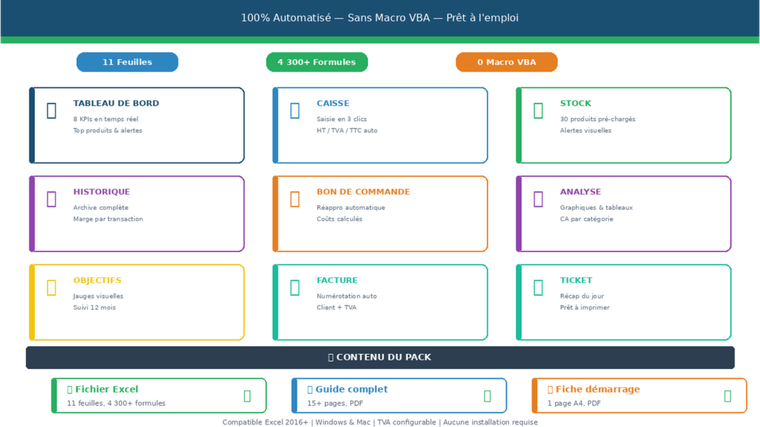Click the icon at right of Guide complet

[x=487, y=396]
